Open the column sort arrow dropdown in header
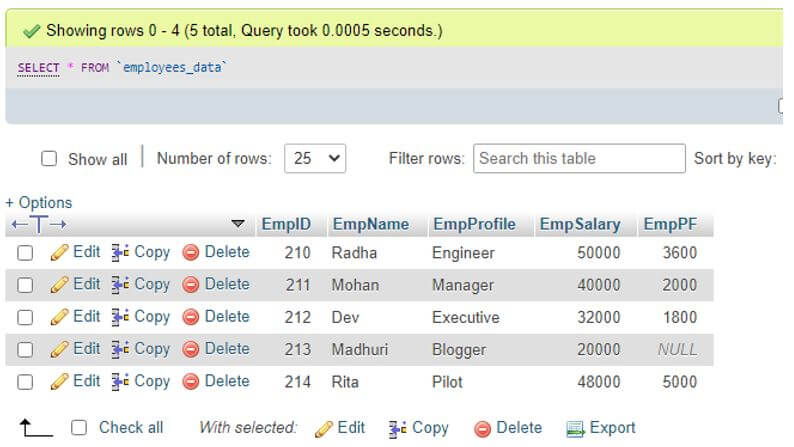 [x=238, y=224]
